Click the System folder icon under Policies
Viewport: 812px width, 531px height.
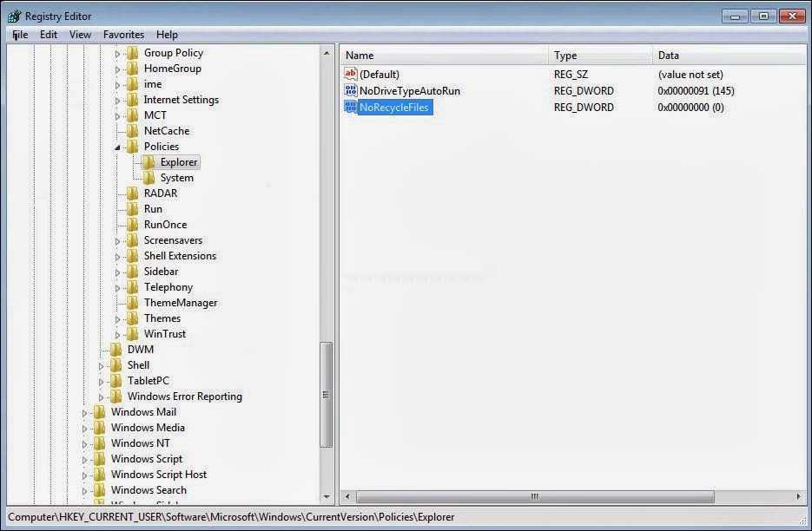(149, 178)
